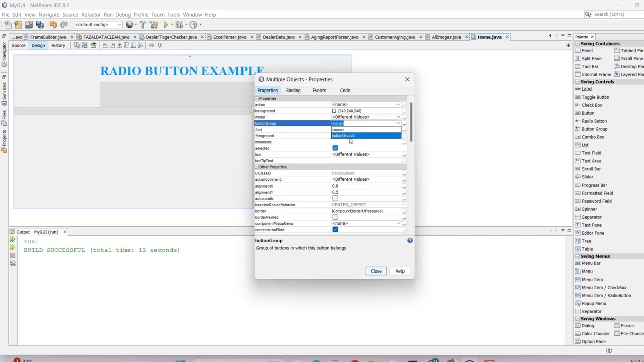
Task: Open the DealerData.java editor tab
Action: click(278, 37)
